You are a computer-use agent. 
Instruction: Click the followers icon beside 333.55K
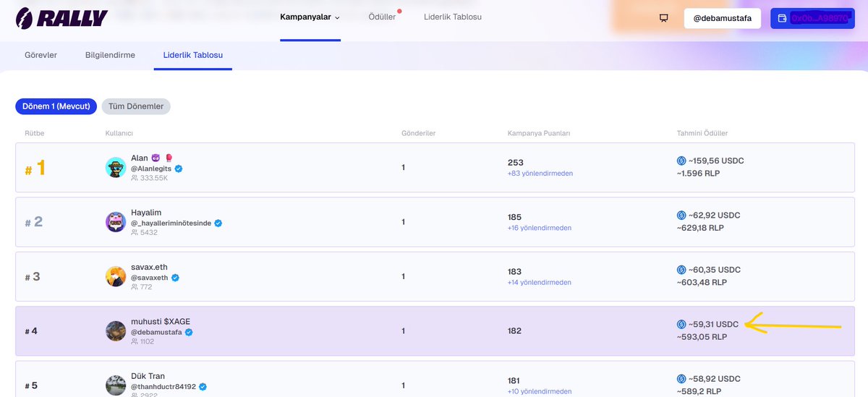click(x=135, y=178)
